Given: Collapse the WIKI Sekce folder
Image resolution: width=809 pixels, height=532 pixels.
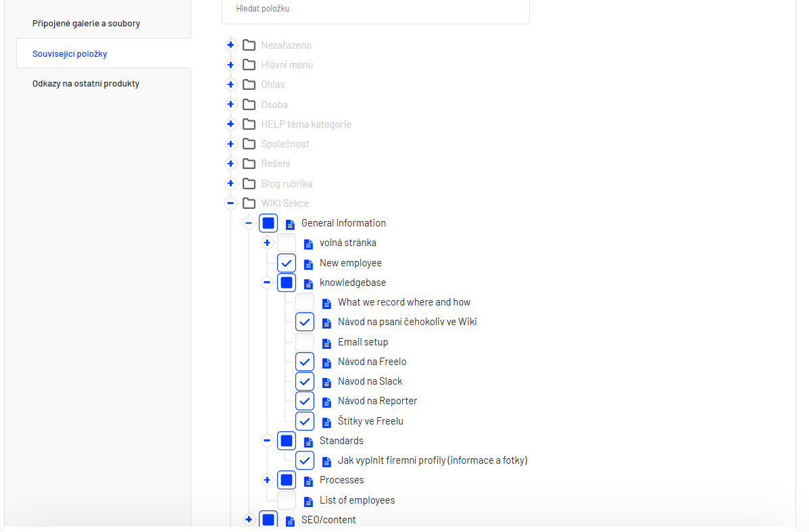Looking at the screenshot, I should (230, 203).
